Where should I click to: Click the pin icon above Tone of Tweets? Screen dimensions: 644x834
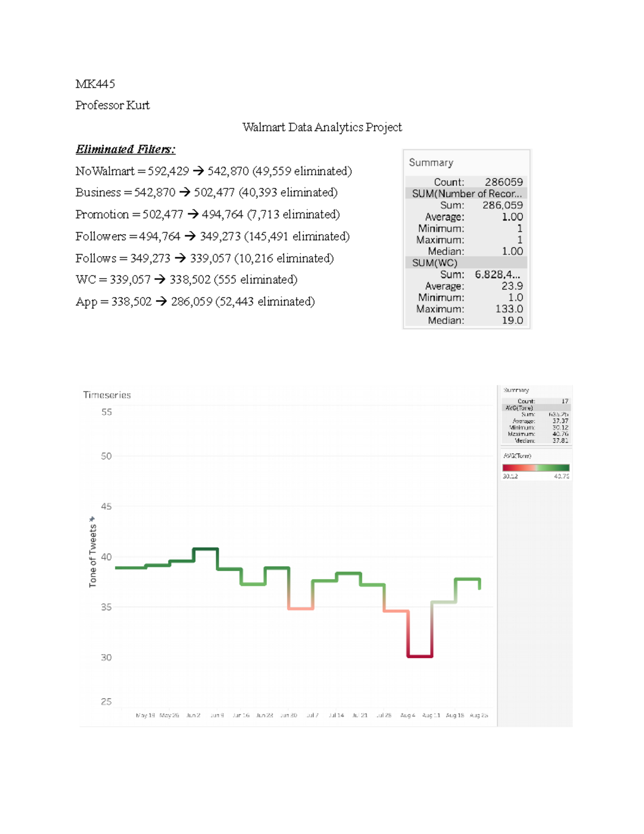coord(92,519)
